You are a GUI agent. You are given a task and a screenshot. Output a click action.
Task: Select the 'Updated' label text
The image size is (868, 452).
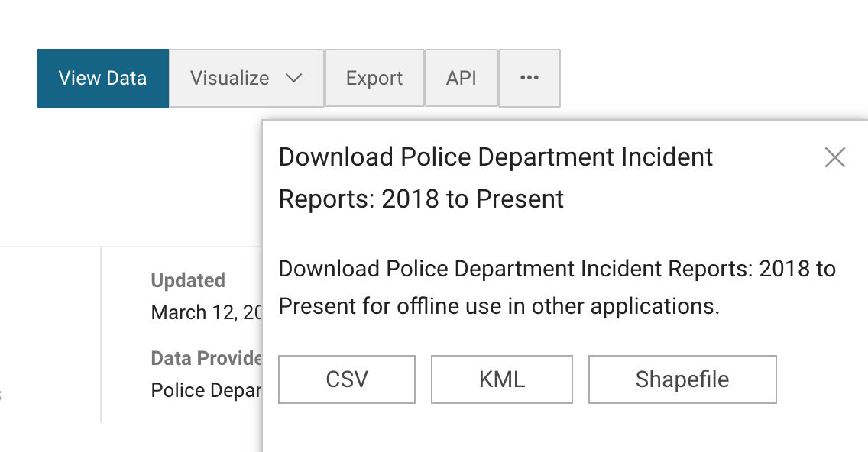(188, 280)
